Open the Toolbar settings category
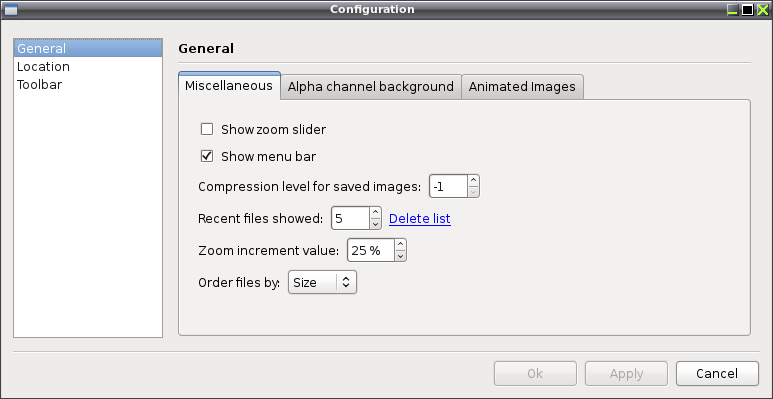 point(88,84)
